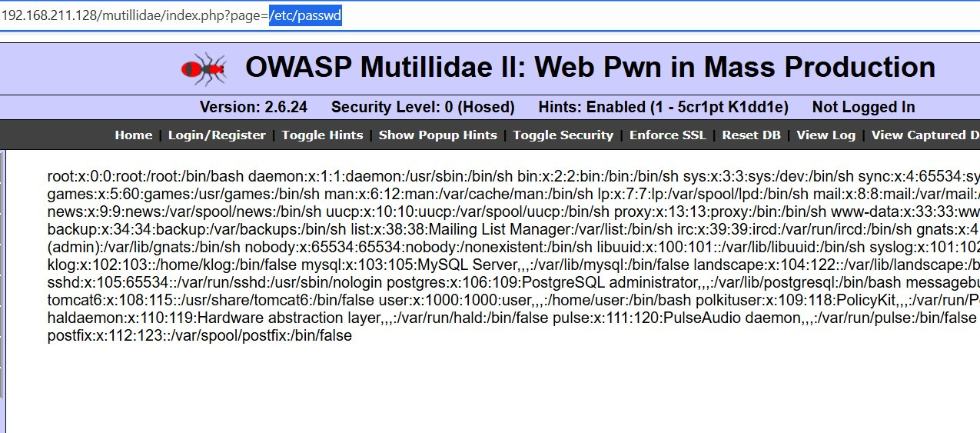Open View Log link
This screenshot has height=433, width=980.
point(826,135)
